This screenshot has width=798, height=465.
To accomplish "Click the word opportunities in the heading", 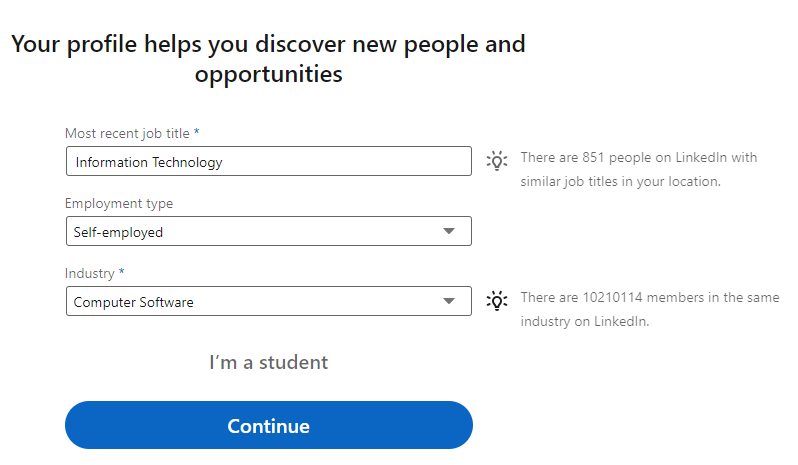I will tap(268, 74).
